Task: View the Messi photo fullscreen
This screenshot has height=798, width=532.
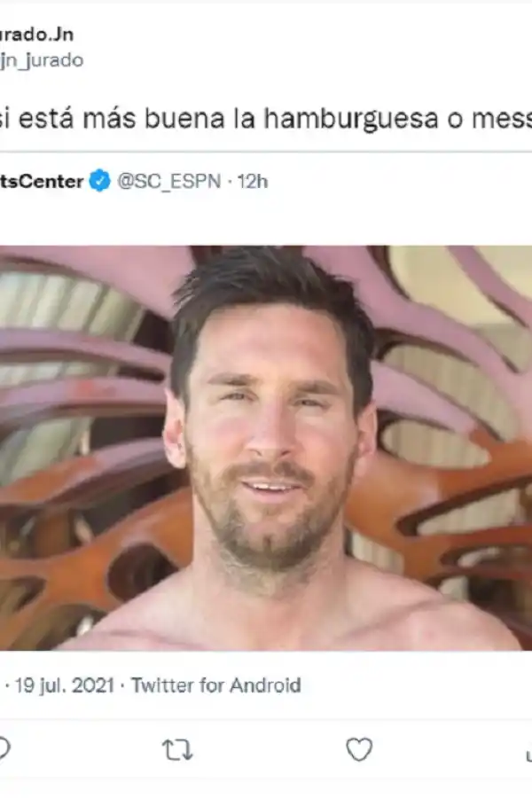Action: [x=266, y=443]
